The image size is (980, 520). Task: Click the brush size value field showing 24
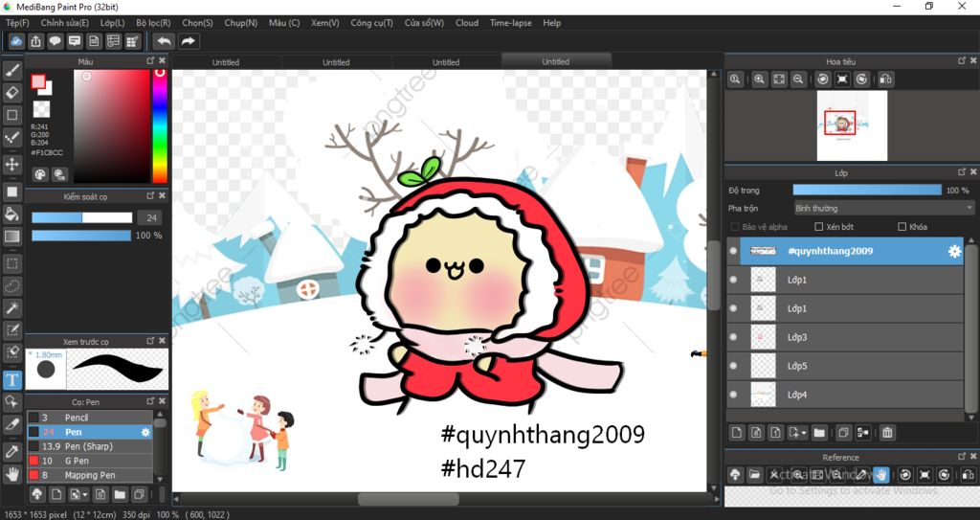point(151,217)
